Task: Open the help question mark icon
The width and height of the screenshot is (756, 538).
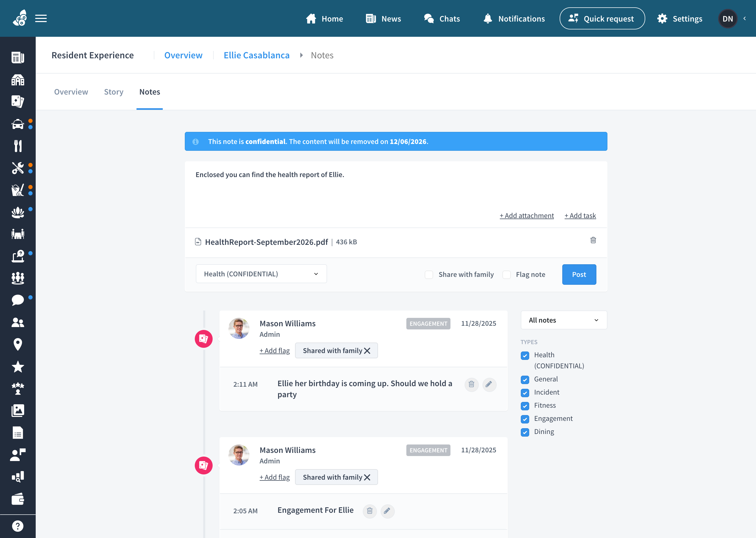Action: tap(18, 526)
